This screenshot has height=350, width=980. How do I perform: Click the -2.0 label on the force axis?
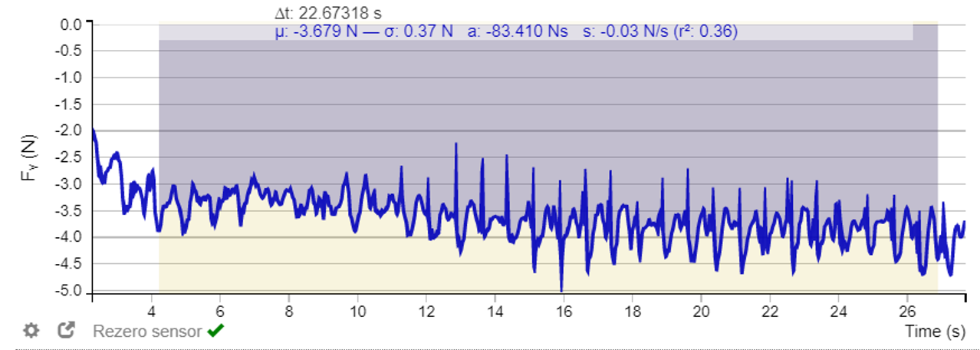click(71, 131)
